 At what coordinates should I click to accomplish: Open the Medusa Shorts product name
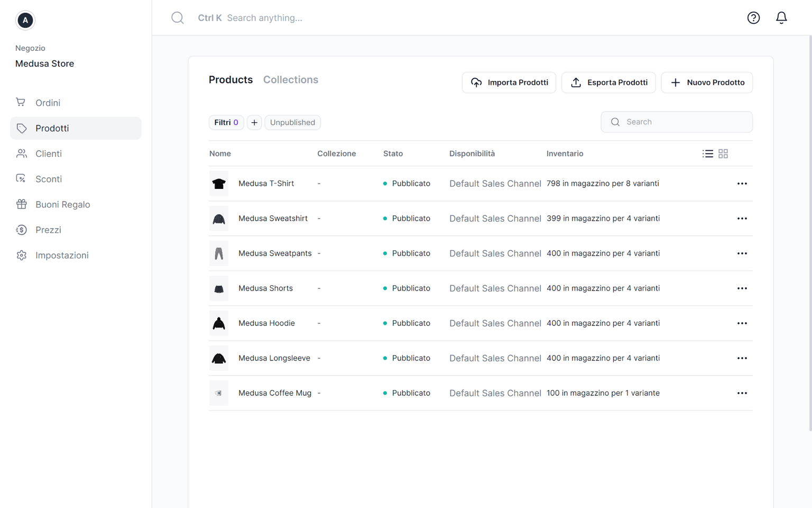click(x=265, y=288)
